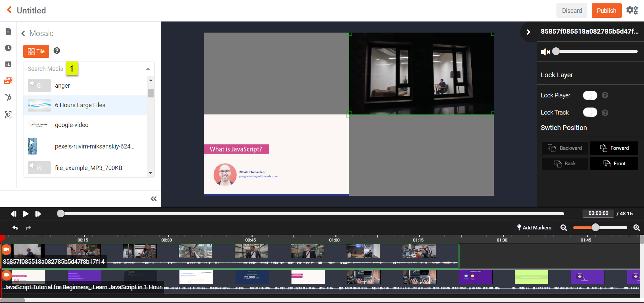Open the settings gears icon

point(632,10)
